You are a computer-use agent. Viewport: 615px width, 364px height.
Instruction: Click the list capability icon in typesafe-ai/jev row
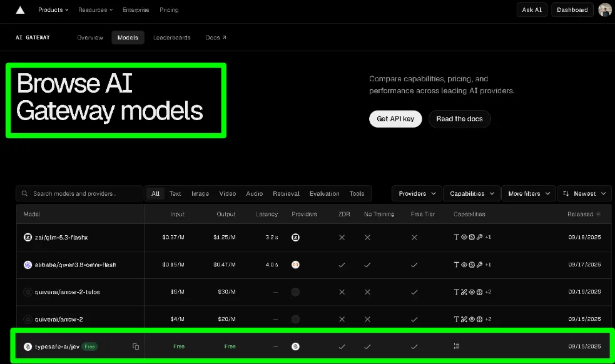pyautogui.click(x=457, y=346)
